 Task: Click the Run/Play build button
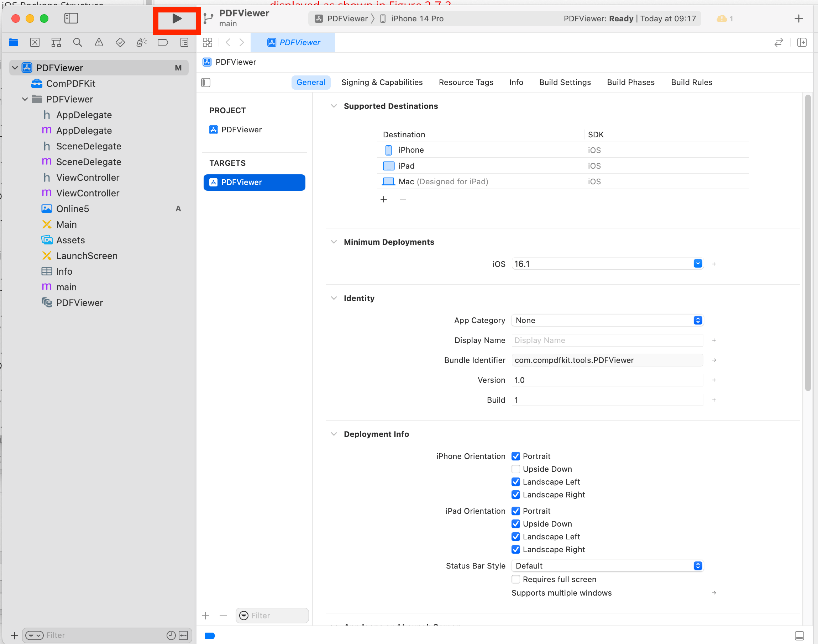(177, 18)
